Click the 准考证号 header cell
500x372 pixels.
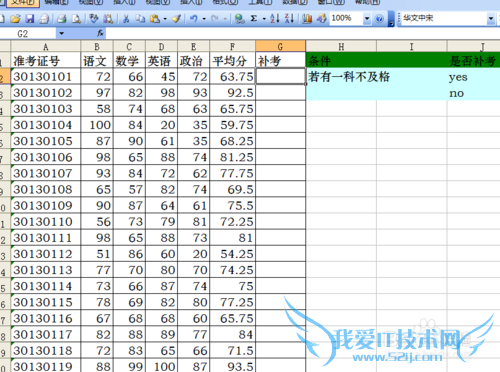[46, 60]
